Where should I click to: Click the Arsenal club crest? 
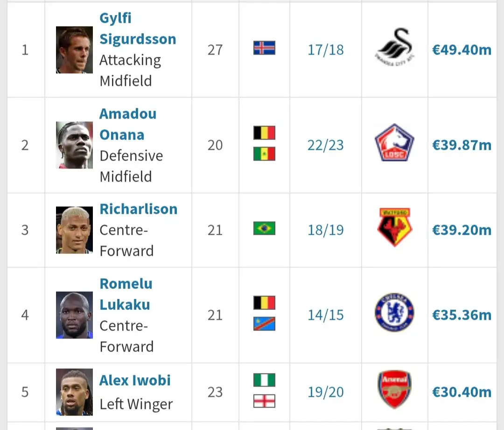(x=394, y=390)
